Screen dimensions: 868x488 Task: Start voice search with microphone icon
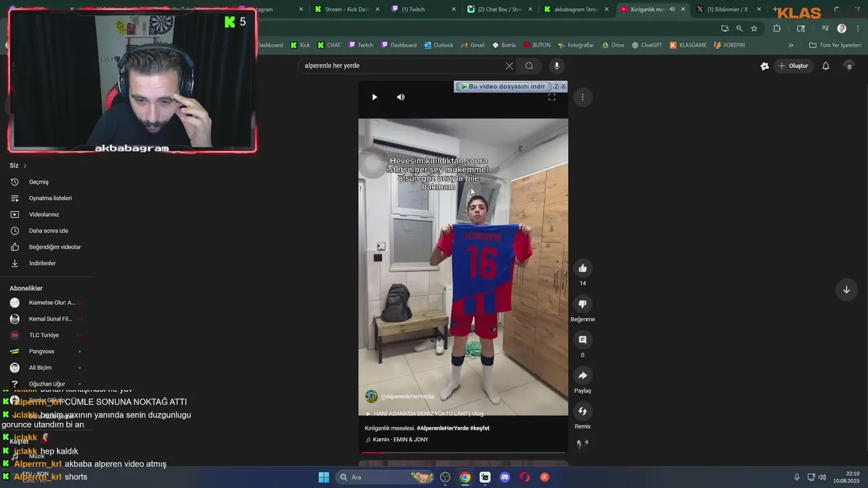[x=557, y=66]
